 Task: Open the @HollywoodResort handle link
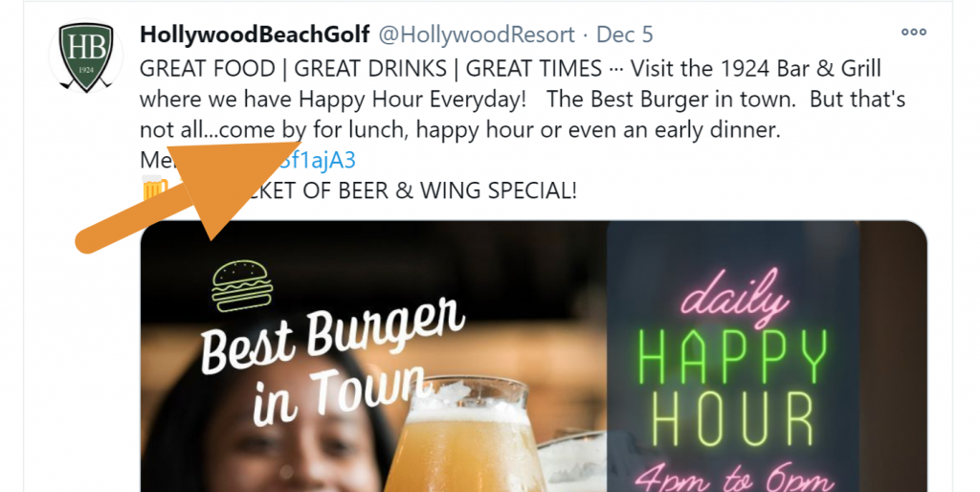(x=477, y=34)
